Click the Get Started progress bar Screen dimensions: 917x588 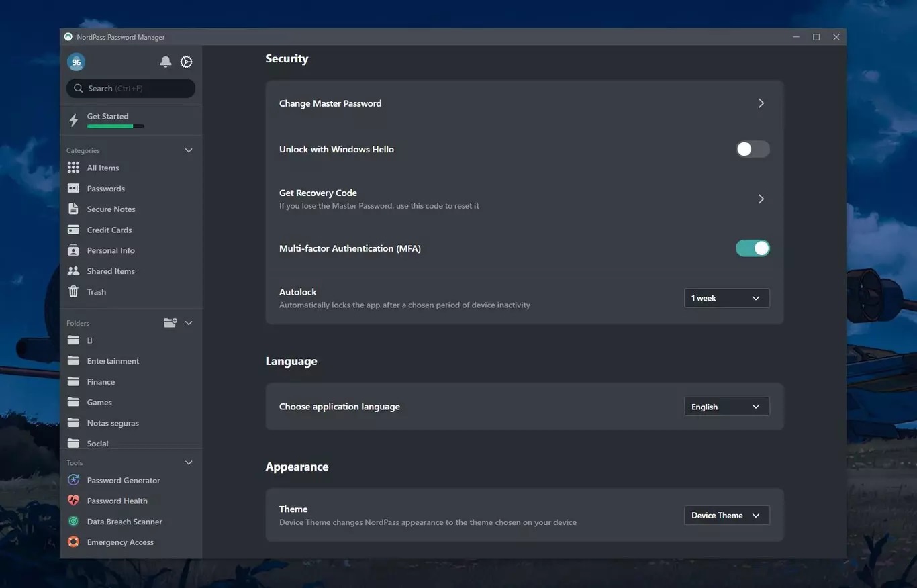coord(115,126)
